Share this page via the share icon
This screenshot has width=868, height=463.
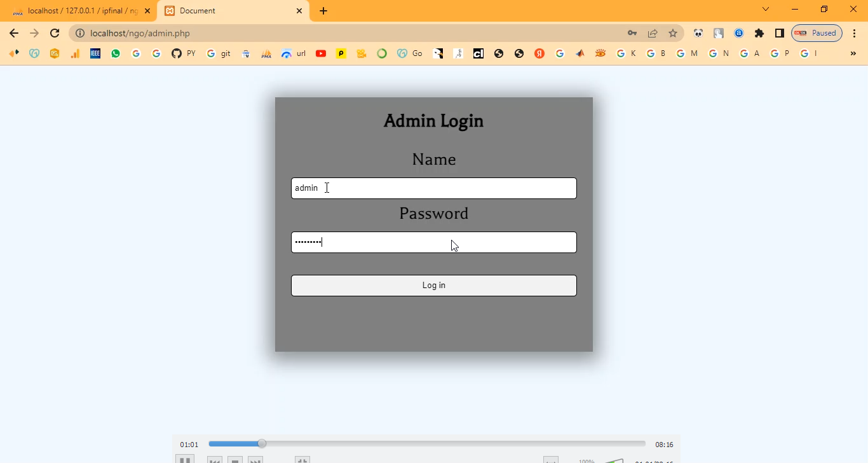(x=653, y=33)
